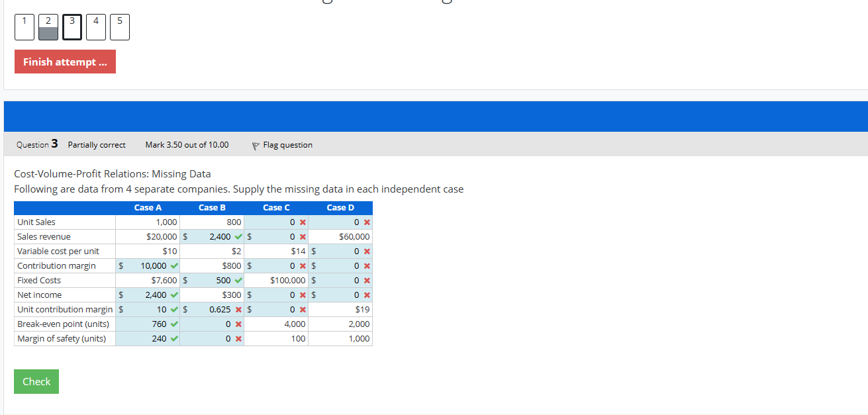Edit Case D Fixed Costs field

pos(340,280)
